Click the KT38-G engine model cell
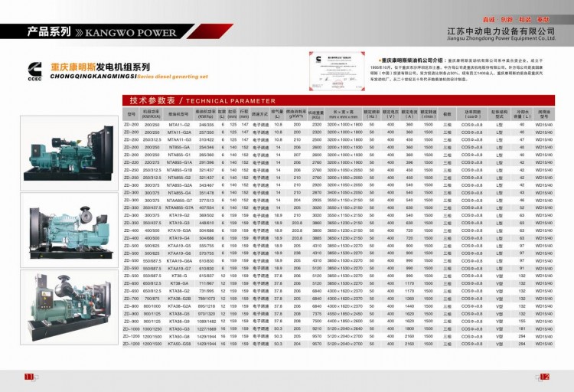Image resolution: width=574 pixels, height=392 pixels. (179, 276)
